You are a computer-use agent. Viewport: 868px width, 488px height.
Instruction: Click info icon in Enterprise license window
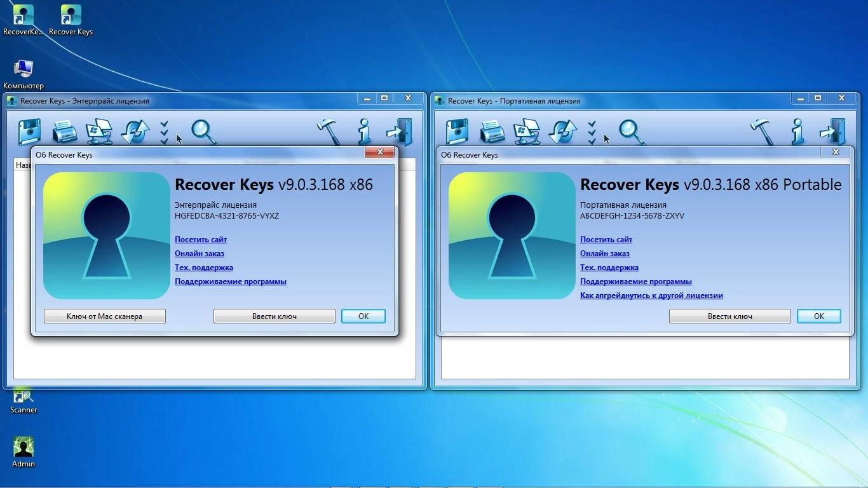[364, 132]
